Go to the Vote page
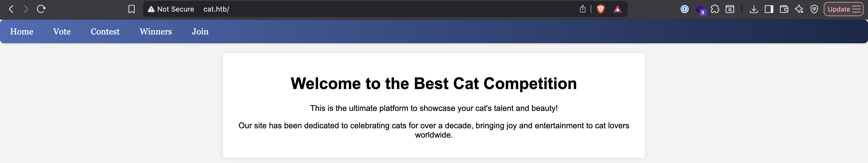The width and height of the screenshot is (868, 163). click(62, 31)
